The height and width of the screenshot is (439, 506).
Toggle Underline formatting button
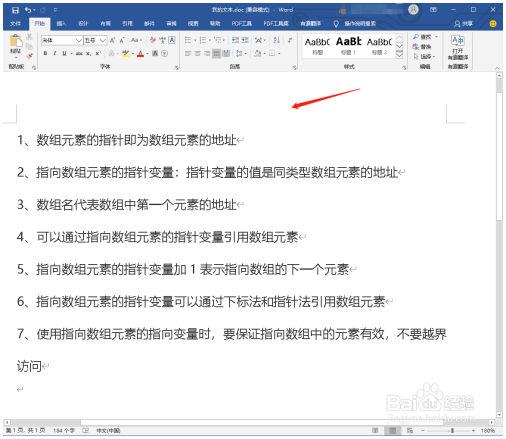64,53
